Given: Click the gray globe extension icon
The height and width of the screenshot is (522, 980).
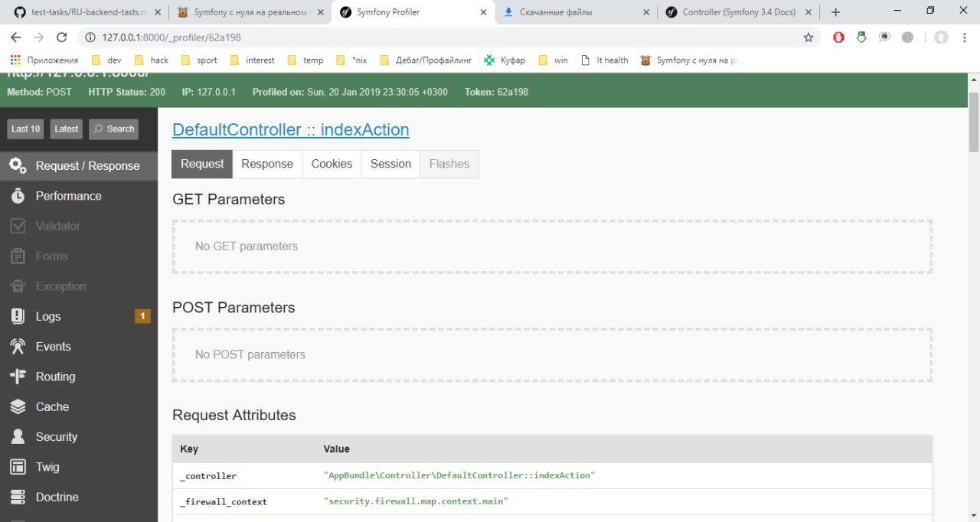Looking at the screenshot, I should [908, 37].
